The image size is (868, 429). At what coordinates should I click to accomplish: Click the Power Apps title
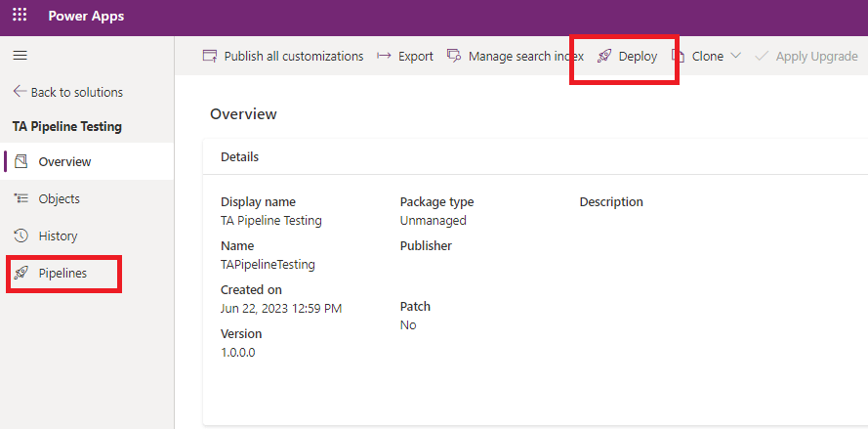(x=86, y=17)
